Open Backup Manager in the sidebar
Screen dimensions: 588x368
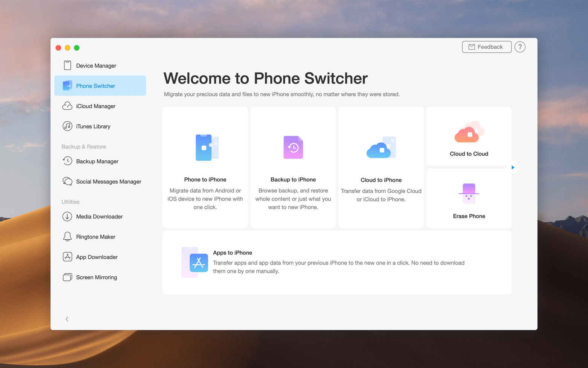[97, 161]
